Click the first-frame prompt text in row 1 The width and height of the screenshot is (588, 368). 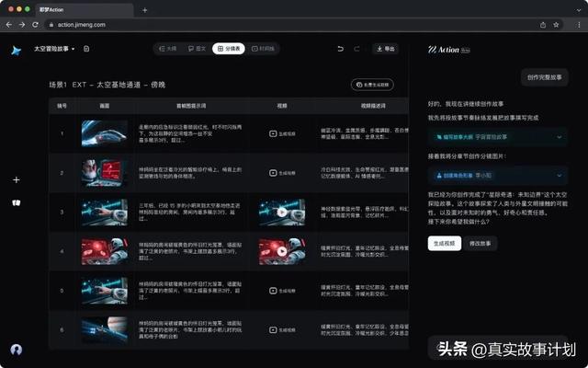pyautogui.click(x=190, y=133)
